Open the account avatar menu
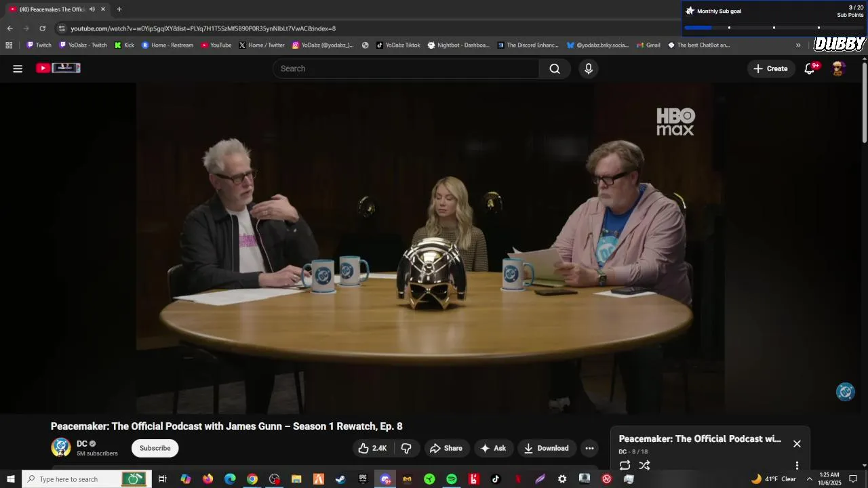This screenshot has height=488, width=868. point(838,68)
